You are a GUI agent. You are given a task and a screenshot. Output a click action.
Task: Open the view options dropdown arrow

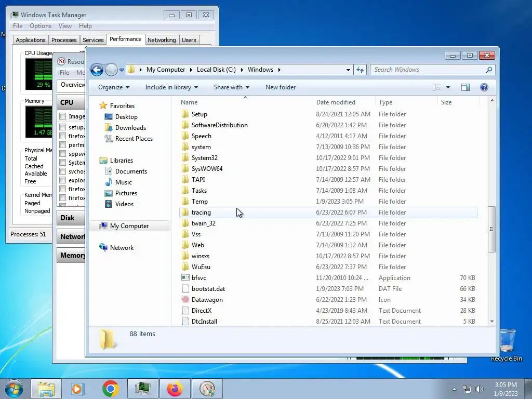(448, 87)
